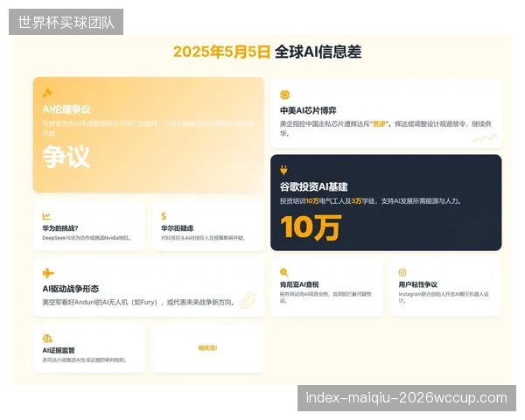This screenshot has height=420, width=525.
Task: Click the highlighted word 荒谬 in chip card
Action: point(379,124)
